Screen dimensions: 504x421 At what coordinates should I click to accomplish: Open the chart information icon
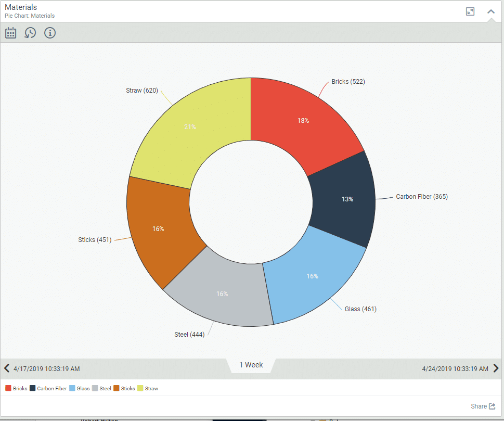click(x=50, y=33)
